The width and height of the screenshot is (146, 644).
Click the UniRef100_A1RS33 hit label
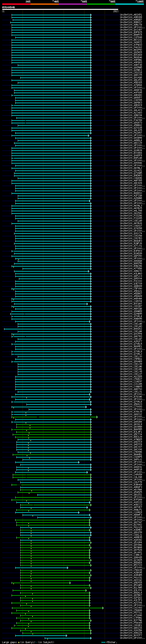pos(131,502)
